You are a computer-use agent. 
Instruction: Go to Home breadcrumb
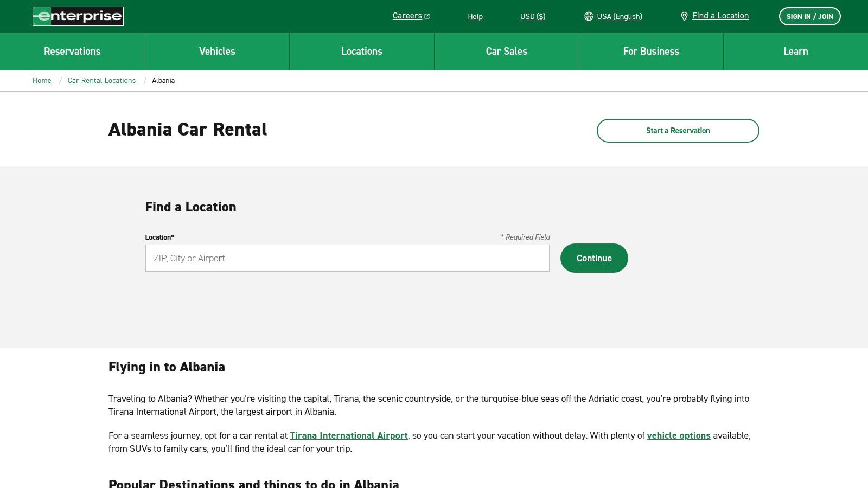point(42,80)
